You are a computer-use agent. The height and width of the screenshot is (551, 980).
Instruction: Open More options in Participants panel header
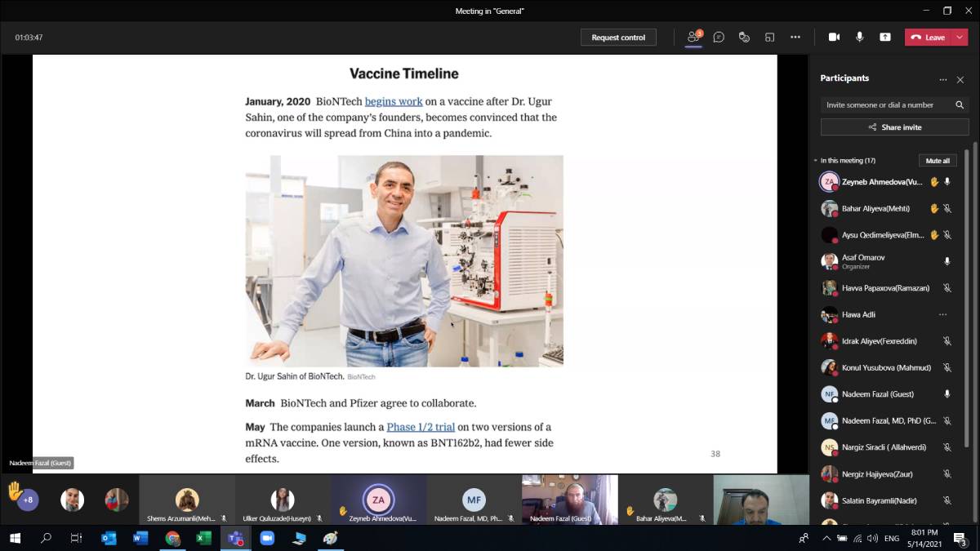943,79
